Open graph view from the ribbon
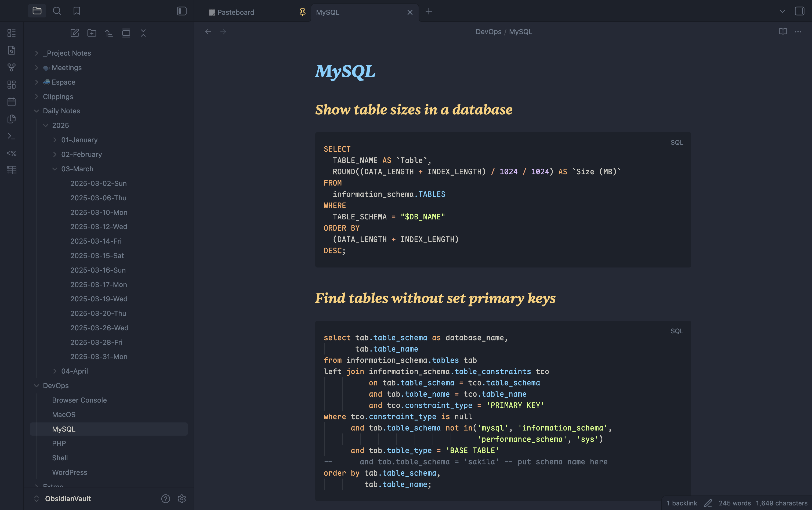This screenshot has width=812, height=510. [x=12, y=67]
